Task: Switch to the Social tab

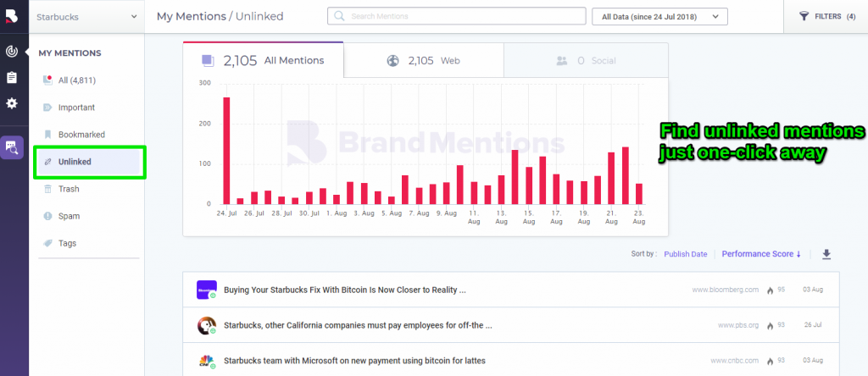Action: point(586,60)
